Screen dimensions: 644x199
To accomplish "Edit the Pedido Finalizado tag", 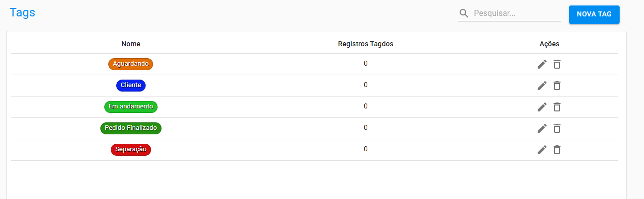I will (x=542, y=128).
